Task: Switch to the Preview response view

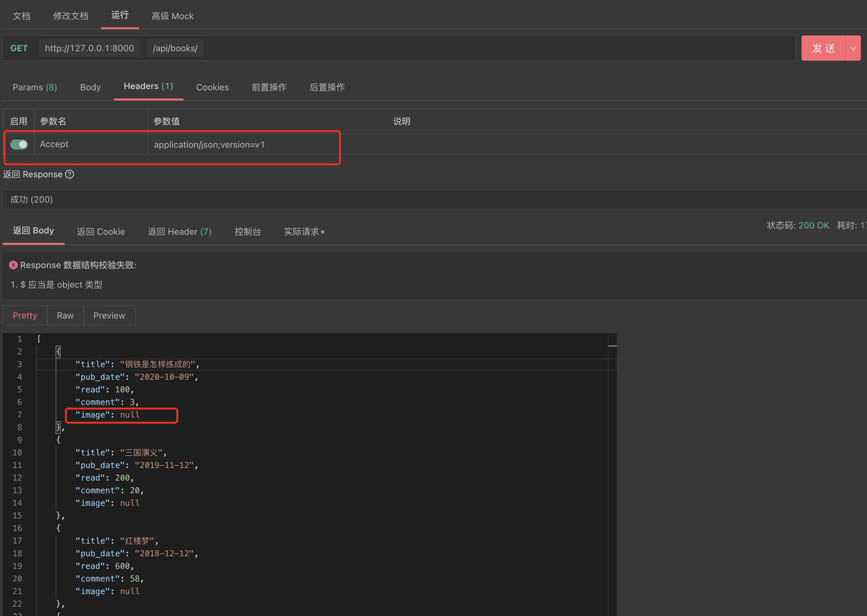Action: 109,316
